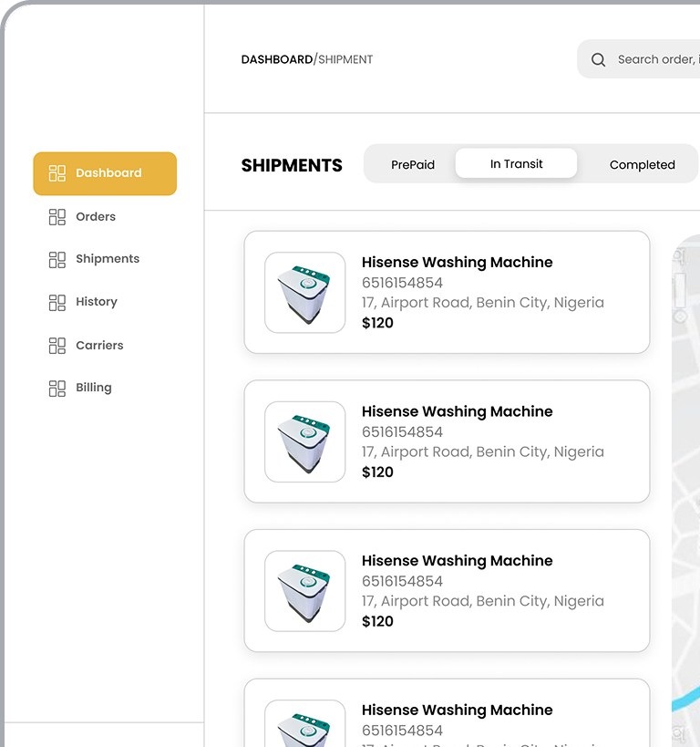Click the $120 price in first card
The width and height of the screenshot is (700, 747).
377,323
